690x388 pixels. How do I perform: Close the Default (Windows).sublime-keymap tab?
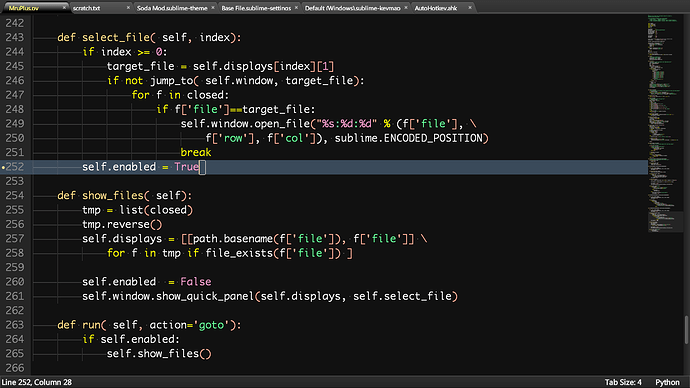tap(406, 7)
